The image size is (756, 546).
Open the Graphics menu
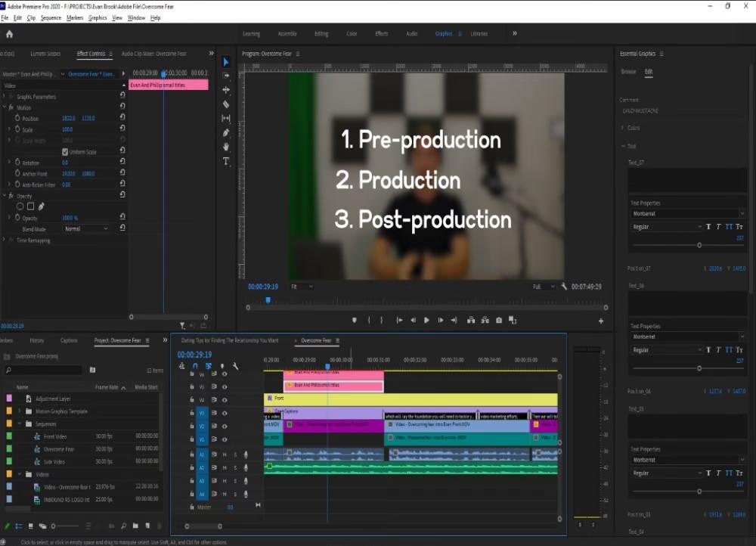(98, 18)
